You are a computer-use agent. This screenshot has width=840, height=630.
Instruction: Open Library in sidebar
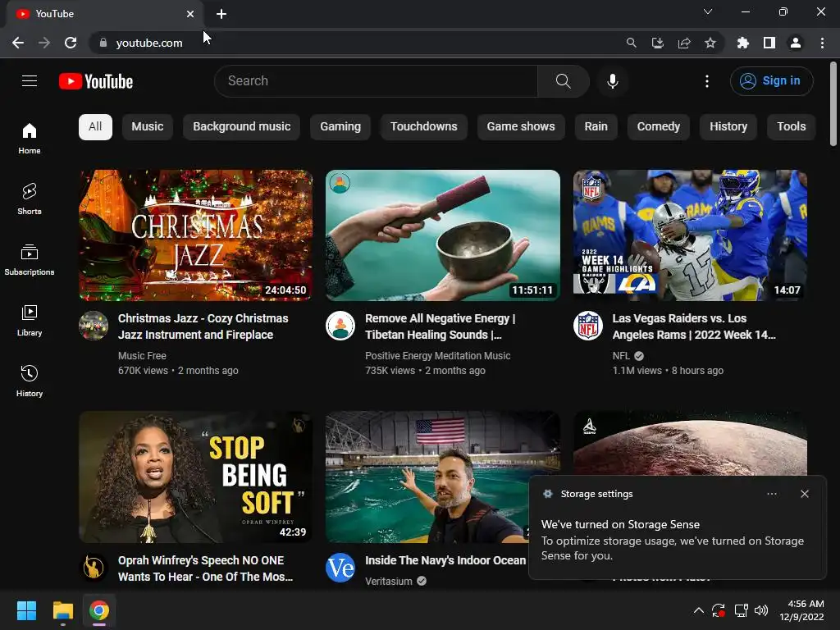click(x=30, y=320)
